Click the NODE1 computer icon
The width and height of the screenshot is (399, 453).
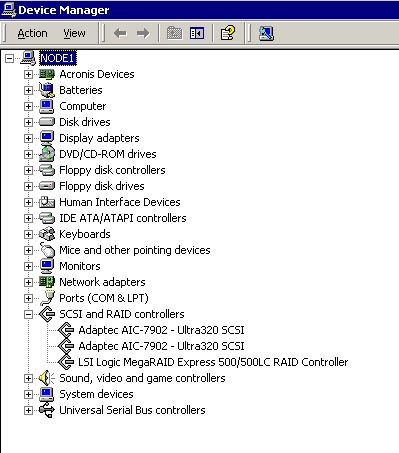coord(28,58)
